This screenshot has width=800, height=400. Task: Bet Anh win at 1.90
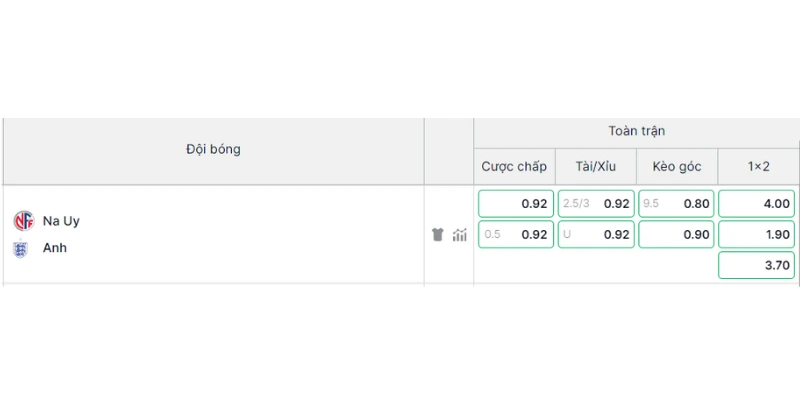[757, 234]
